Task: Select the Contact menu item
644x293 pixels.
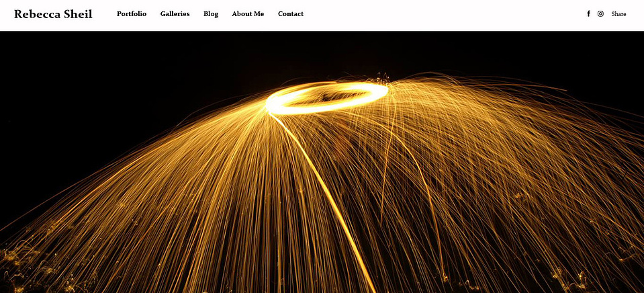Action: 291,13
